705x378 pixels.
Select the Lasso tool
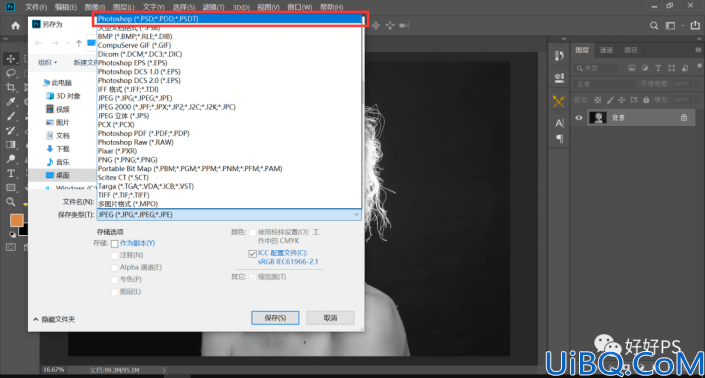[11, 73]
